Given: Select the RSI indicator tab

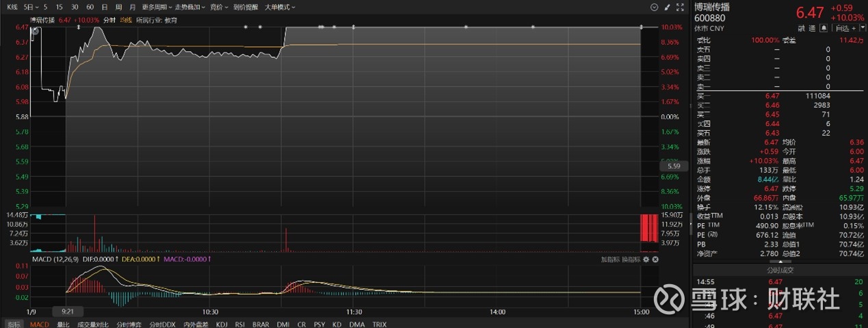Looking at the screenshot, I should coord(240,324).
